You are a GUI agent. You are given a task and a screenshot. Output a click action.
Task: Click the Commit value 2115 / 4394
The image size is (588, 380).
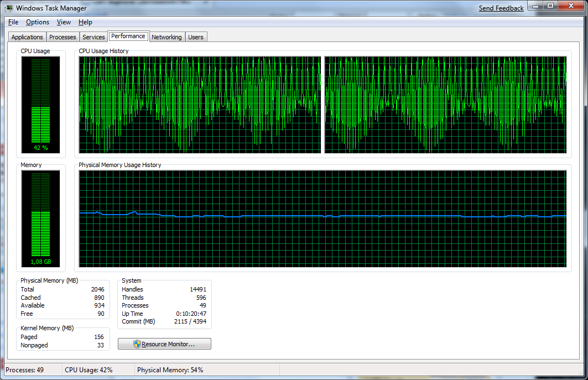click(x=190, y=321)
